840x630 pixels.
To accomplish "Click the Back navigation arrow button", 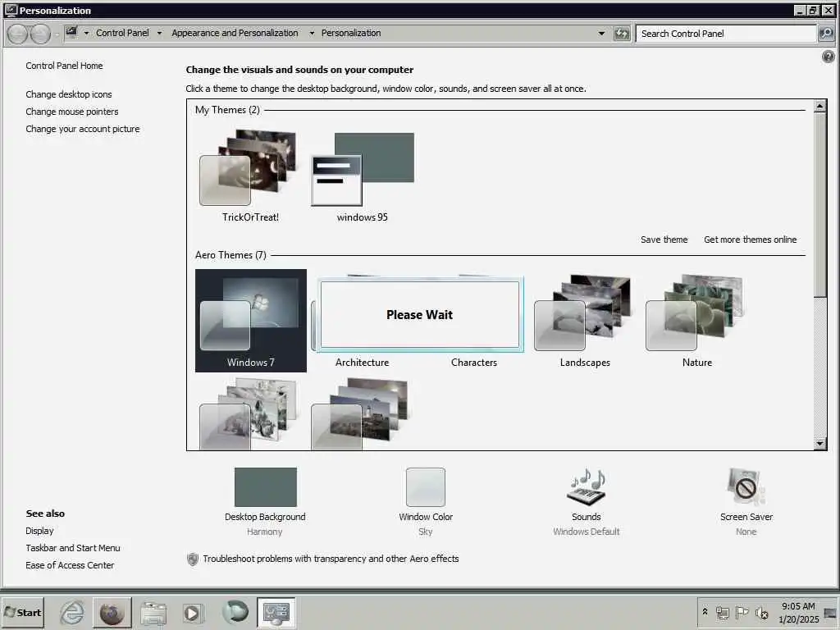I will 17,34.
